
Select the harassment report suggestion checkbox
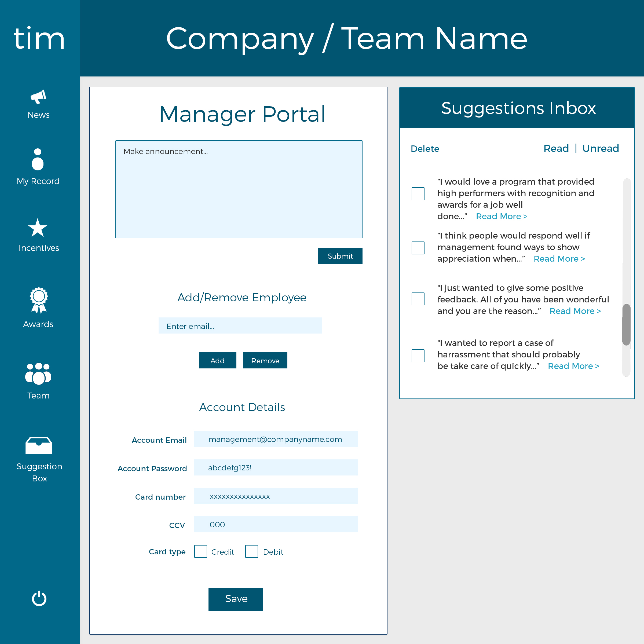(x=418, y=356)
